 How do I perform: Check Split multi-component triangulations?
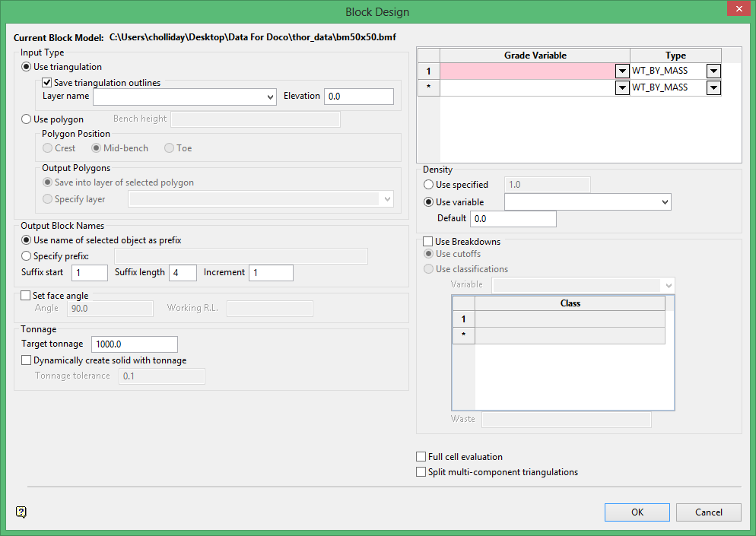pos(421,472)
